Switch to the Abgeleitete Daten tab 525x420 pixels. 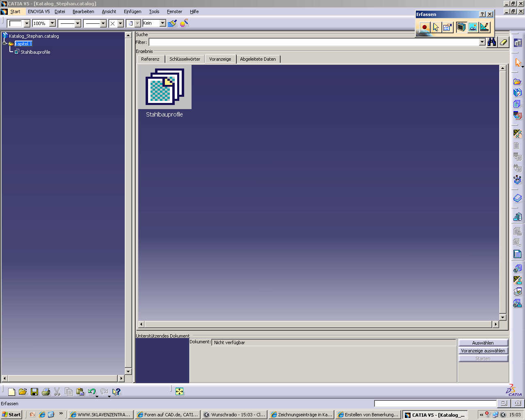point(258,59)
